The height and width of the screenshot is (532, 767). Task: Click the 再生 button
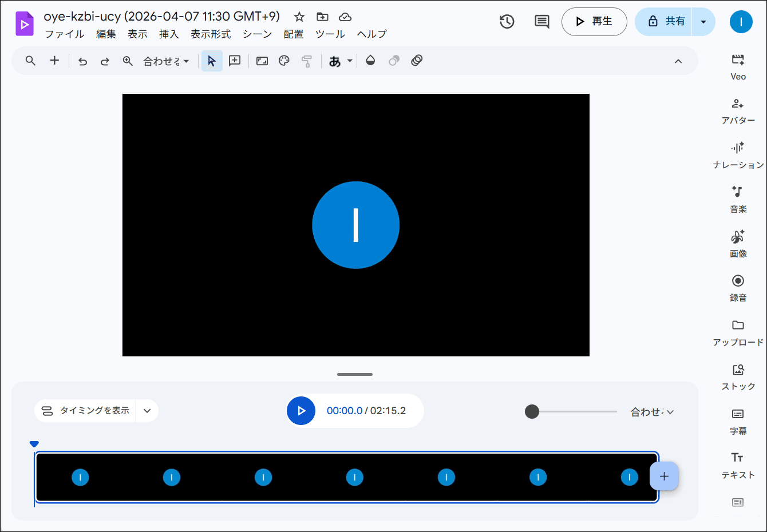coord(594,22)
